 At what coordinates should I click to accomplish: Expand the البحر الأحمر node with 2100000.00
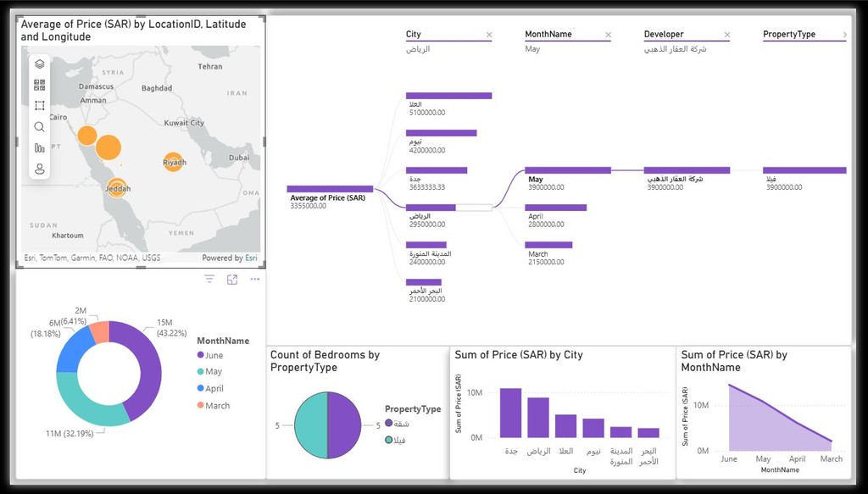424,282
